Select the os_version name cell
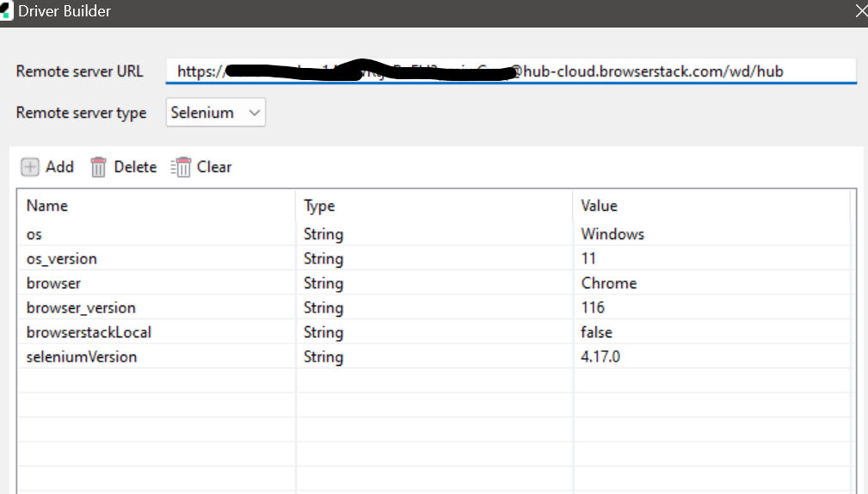 tap(62, 258)
